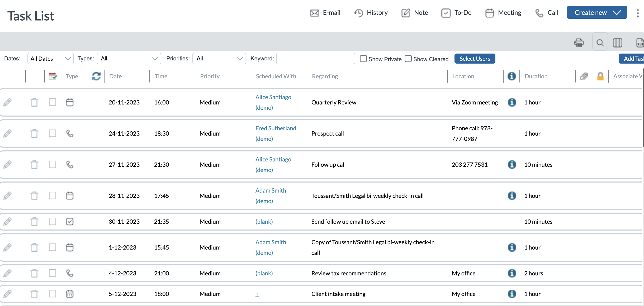
Task: Expand the Create new dropdown button
Action: 597,12
